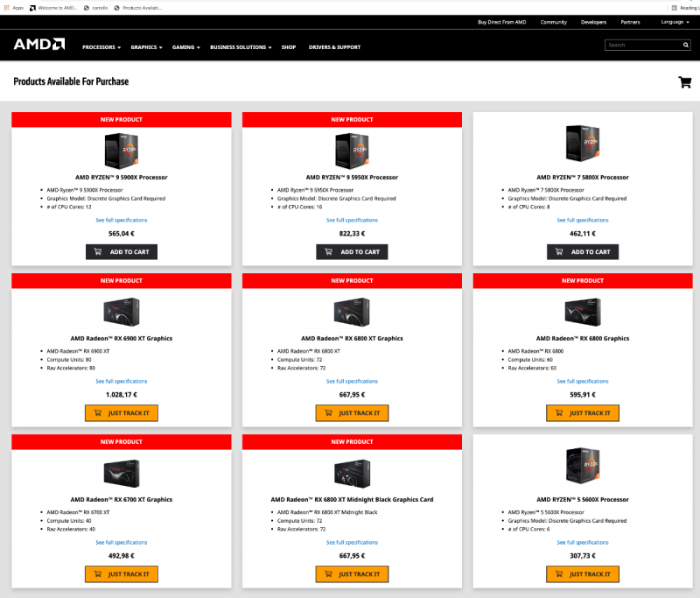
Task: Open Drivers & Support menu item
Action: click(x=334, y=47)
